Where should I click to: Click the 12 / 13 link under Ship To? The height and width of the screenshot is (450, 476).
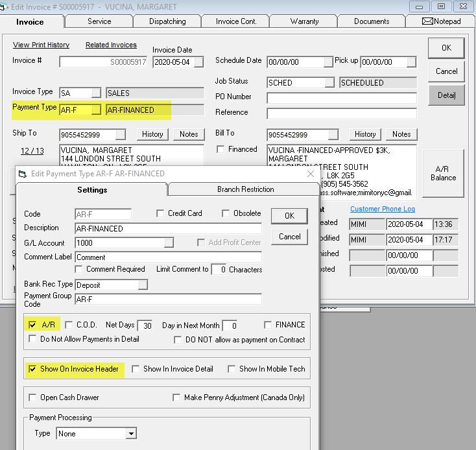(32, 151)
